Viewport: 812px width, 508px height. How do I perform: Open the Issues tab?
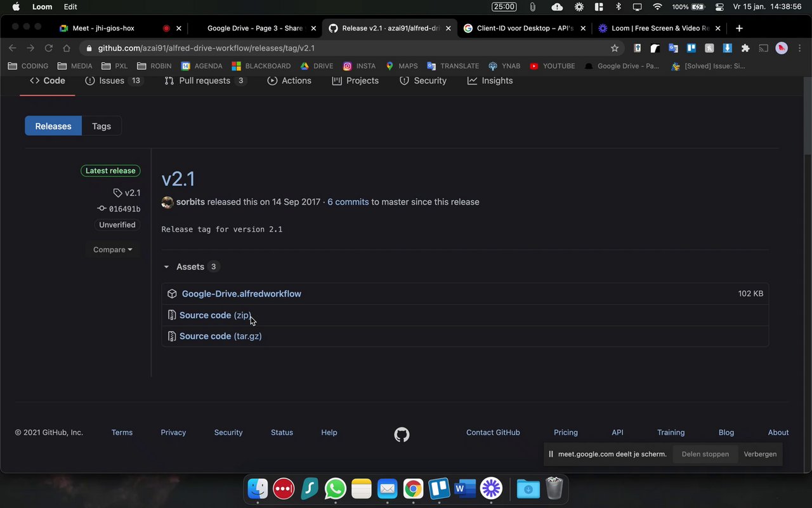(x=114, y=81)
